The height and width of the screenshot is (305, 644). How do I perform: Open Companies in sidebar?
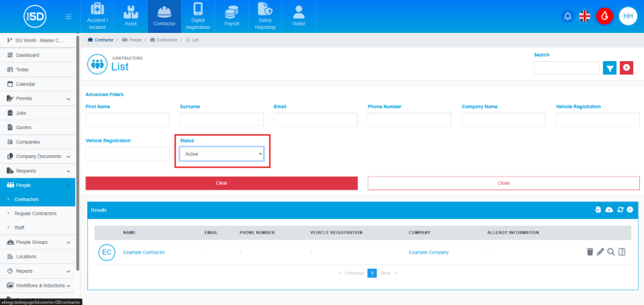click(x=38, y=142)
